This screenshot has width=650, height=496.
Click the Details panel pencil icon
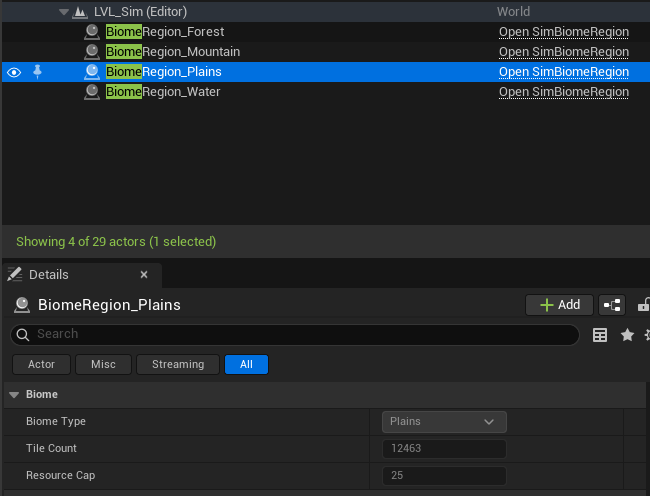15,274
